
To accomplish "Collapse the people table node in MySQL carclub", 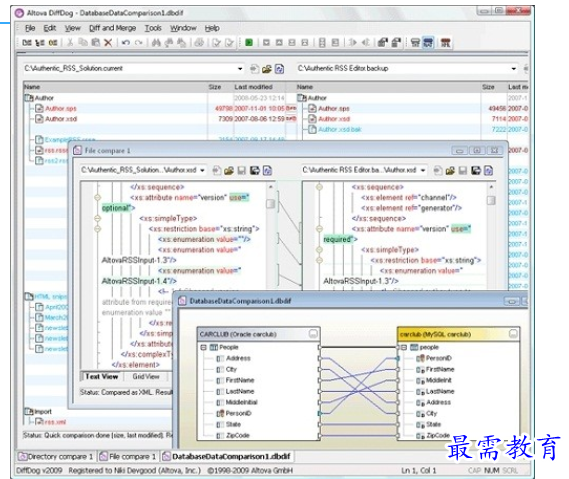I will [x=404, y=347].
